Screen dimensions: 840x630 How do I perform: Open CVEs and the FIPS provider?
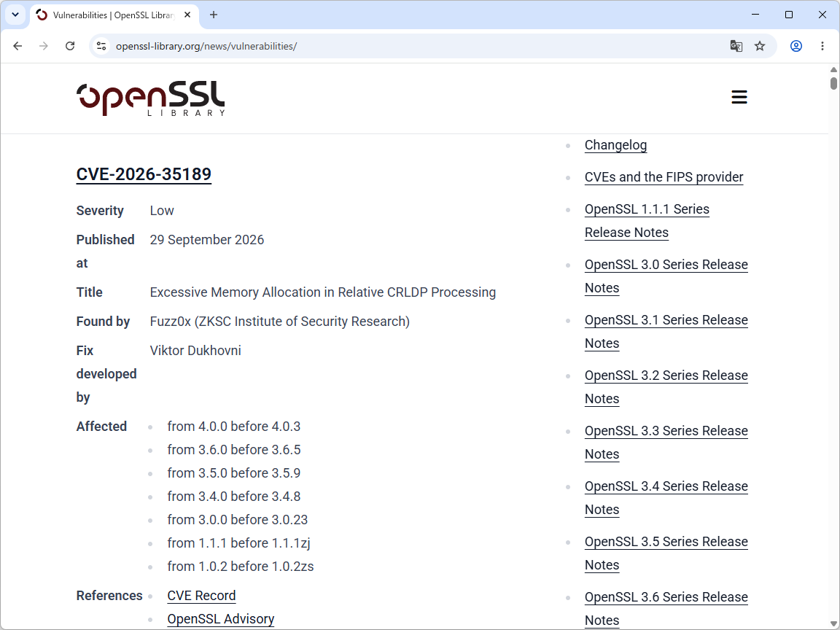click(x=664, y=176)
